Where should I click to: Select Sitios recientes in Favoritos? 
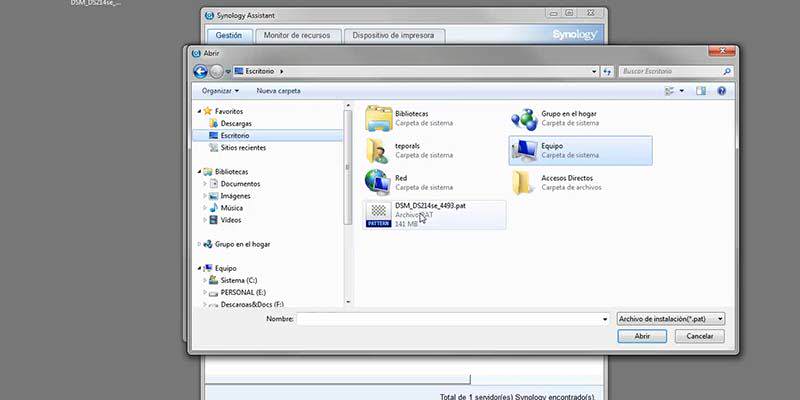pyautogui.click(x=243, y=147)
